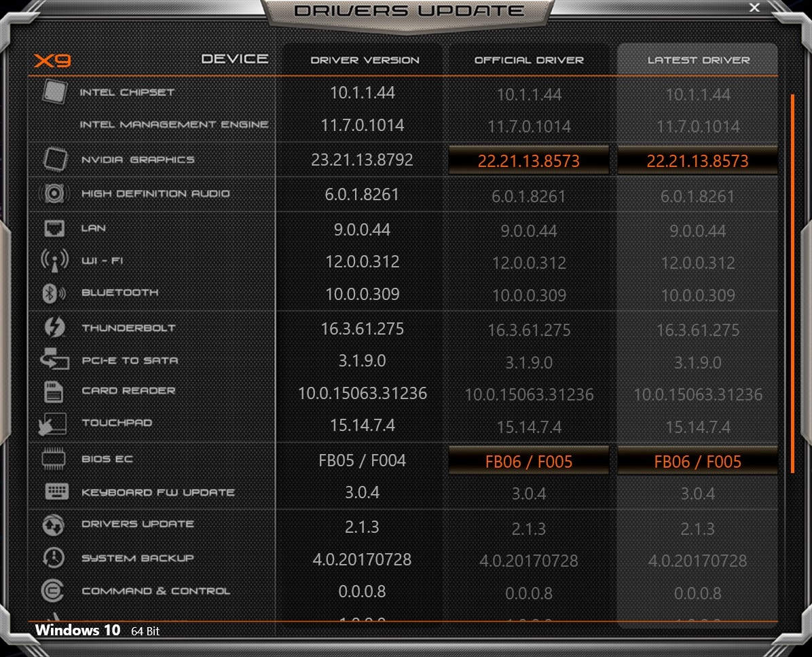Click the Command & Control label
Screen dimensions: 812x657
(156, 590)
